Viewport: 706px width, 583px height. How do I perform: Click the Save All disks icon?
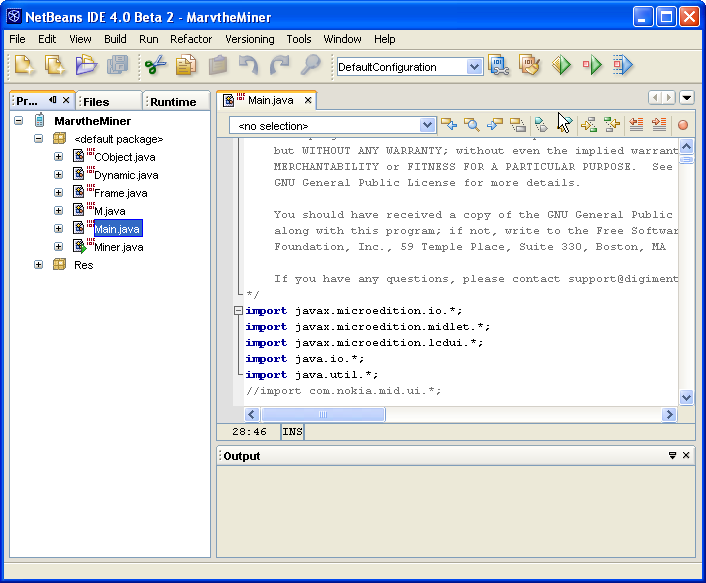pos(117,66)
